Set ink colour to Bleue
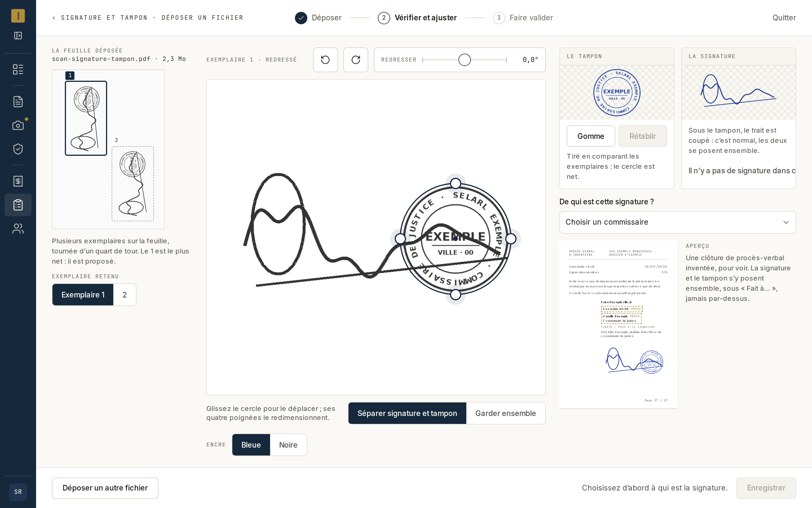Screen dimensions: 812x508 click(x=251, y=445)
